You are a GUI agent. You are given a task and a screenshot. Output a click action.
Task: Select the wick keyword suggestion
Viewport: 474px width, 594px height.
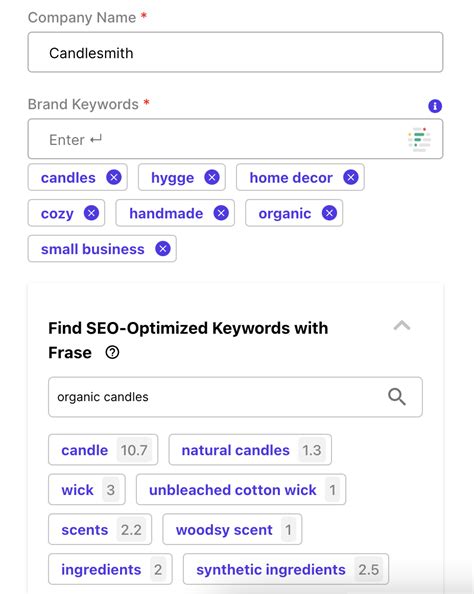tap(87, 489)
